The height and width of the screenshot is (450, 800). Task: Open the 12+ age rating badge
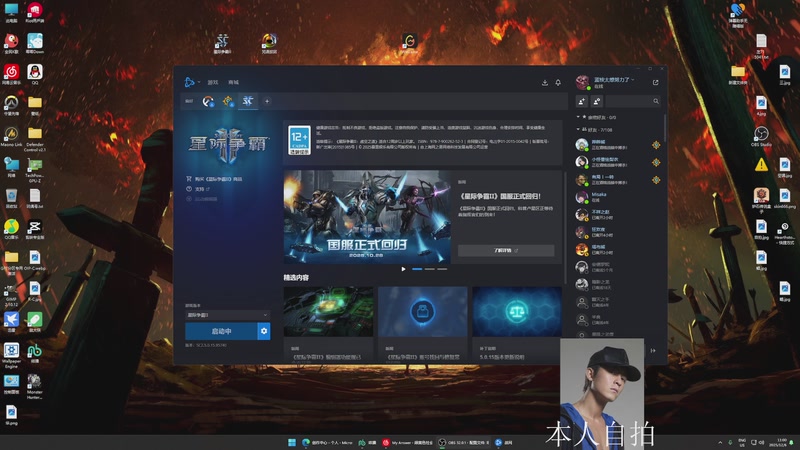click(x=299, y=140)
